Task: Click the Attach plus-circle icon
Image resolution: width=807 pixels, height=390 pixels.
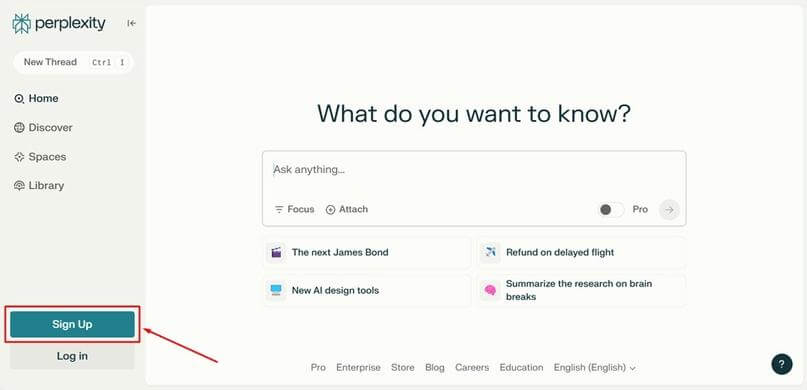Action: click(330, 209)
